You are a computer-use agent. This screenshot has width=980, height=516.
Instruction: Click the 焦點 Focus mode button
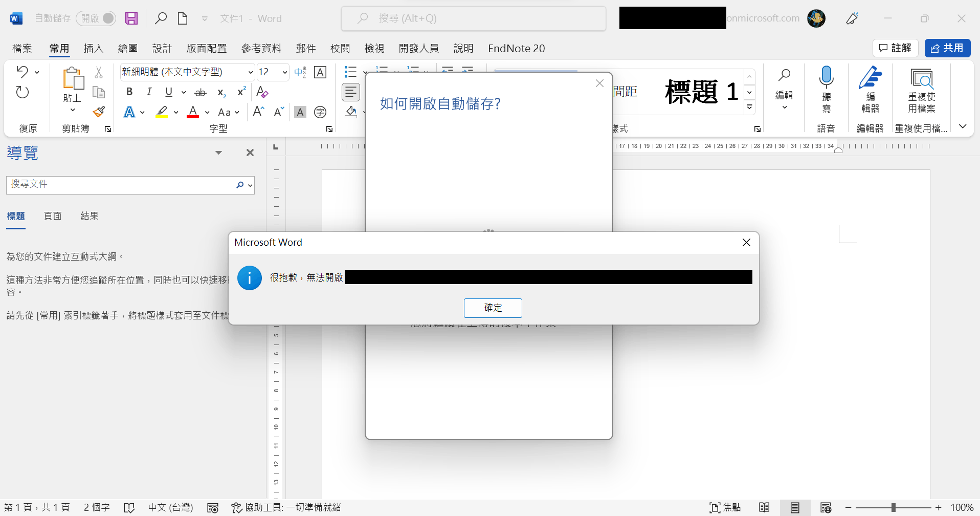tap(725, 507)
